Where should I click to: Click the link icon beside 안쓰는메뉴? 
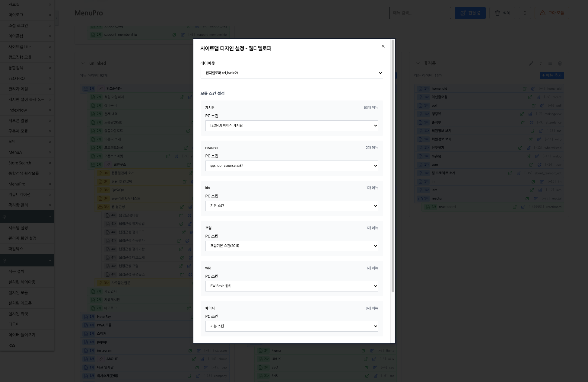[101, 89]
